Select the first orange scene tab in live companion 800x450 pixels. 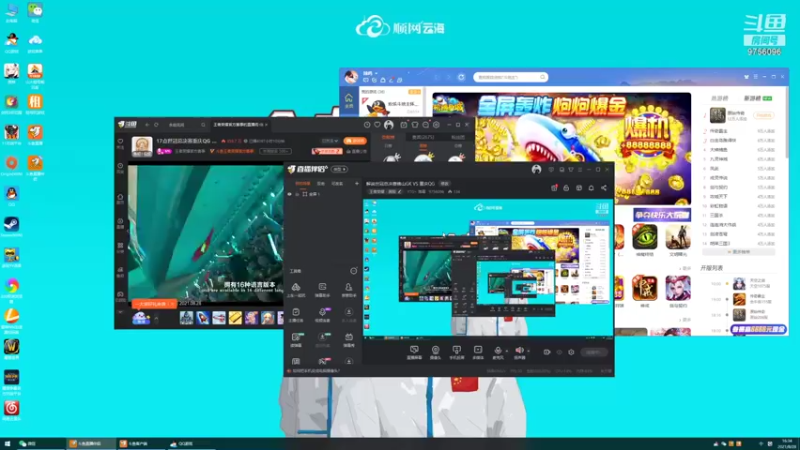coord(303,184)
